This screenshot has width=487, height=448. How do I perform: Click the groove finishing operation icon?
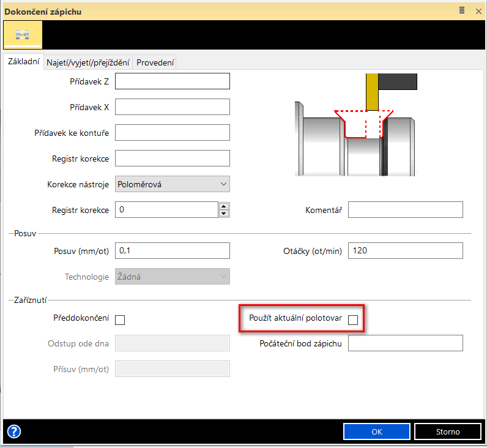[23, 35]
